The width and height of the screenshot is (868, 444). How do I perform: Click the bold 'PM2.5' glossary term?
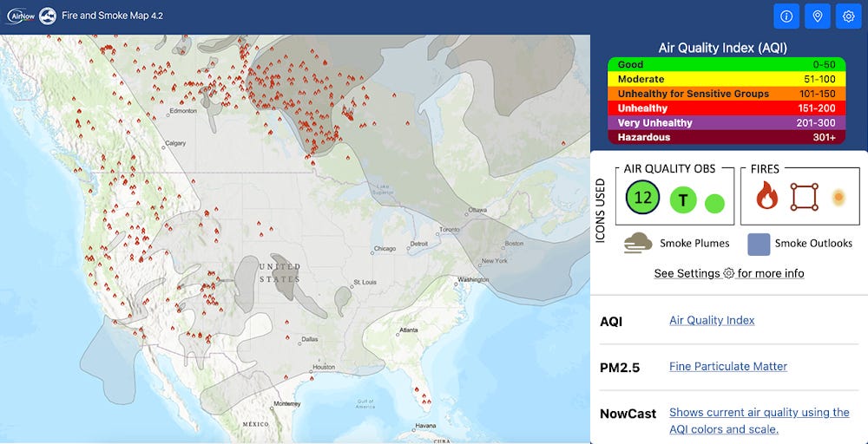point(620,367)
